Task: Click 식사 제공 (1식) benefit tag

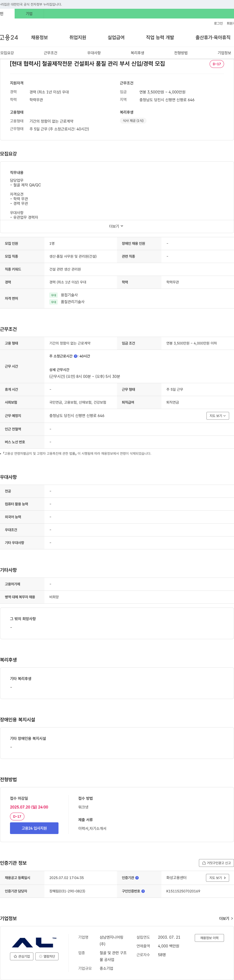Action: coord(133,121)
